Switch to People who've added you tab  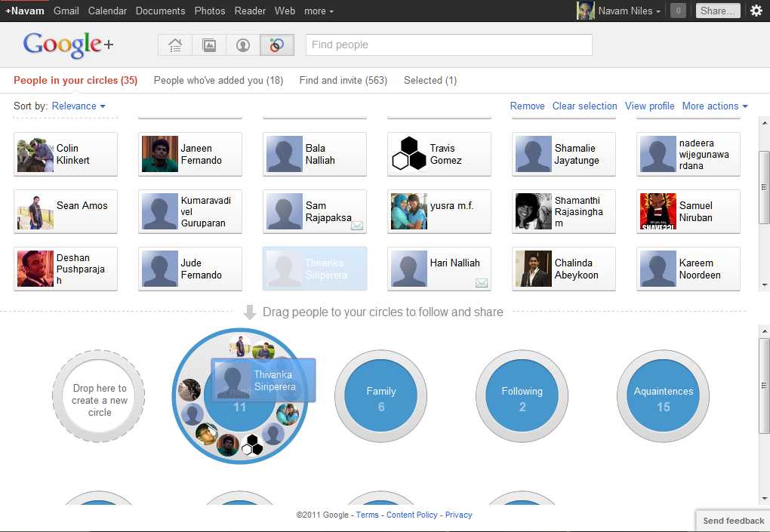pyautogui.click(x=218, y=81)
